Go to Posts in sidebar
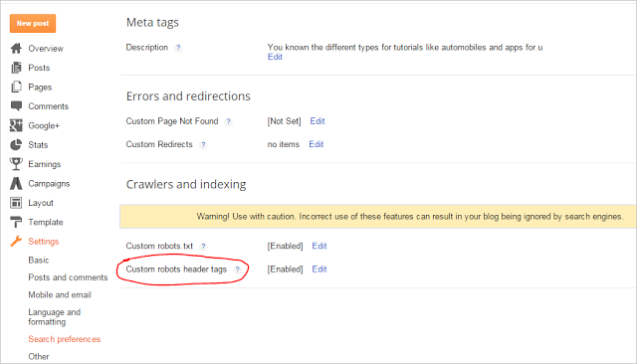Screen dimensions: 637x364 [39, 68]
